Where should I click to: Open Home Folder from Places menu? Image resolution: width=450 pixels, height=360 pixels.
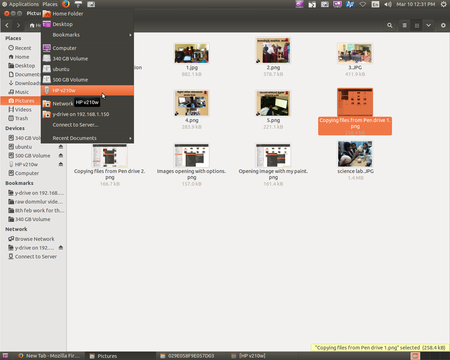(87, 14)
